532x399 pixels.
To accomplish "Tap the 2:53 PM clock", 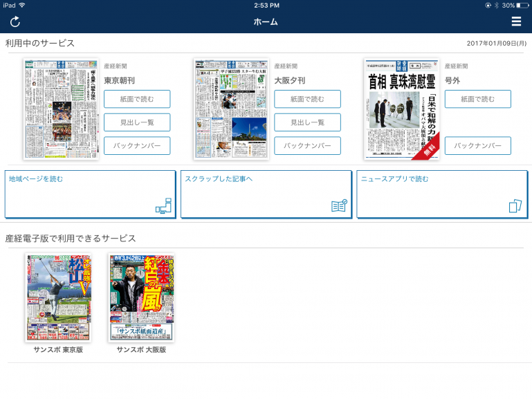I will tap(266, 6).
